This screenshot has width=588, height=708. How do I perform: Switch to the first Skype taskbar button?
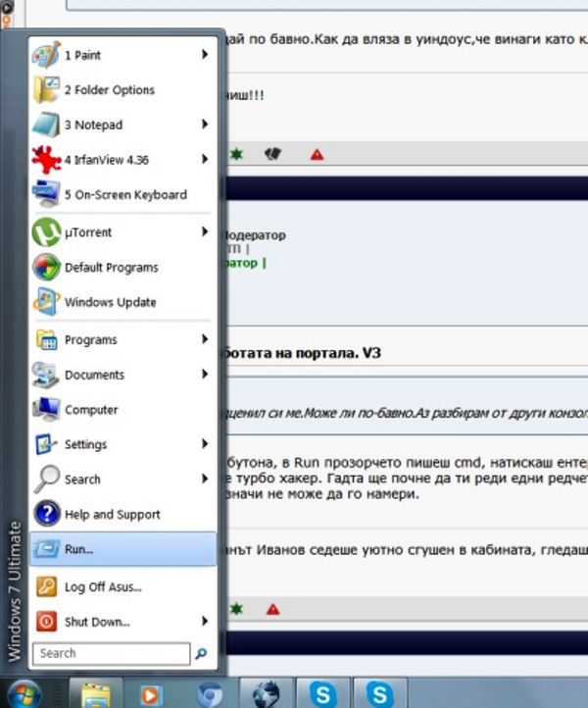[323, 694]
